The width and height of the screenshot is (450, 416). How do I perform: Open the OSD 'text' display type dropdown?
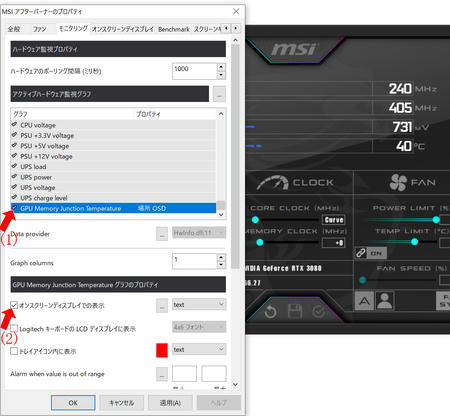pyautogui.click(x=199, y=305)
